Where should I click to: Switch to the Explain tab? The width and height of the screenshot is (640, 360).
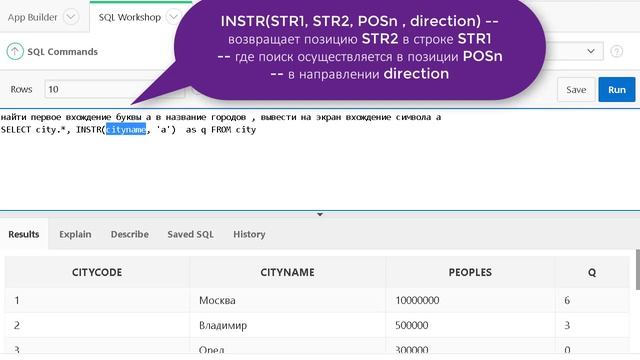(75, 234)
